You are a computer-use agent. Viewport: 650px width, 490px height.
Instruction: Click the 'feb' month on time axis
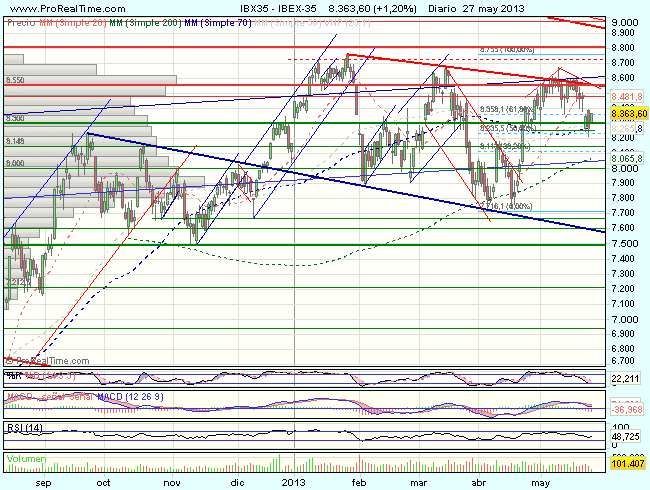tap(360, 481)
